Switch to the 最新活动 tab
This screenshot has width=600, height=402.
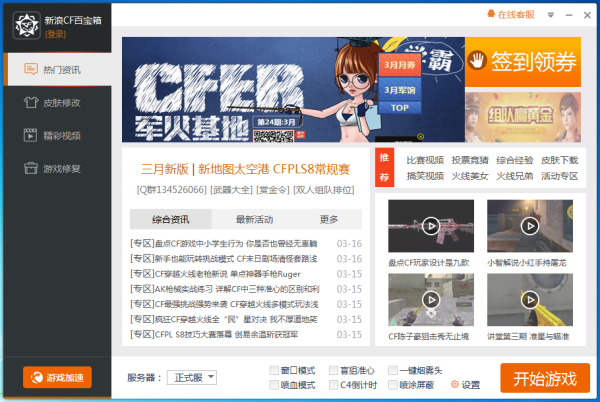pyautogui.click(x=254, y=219)
